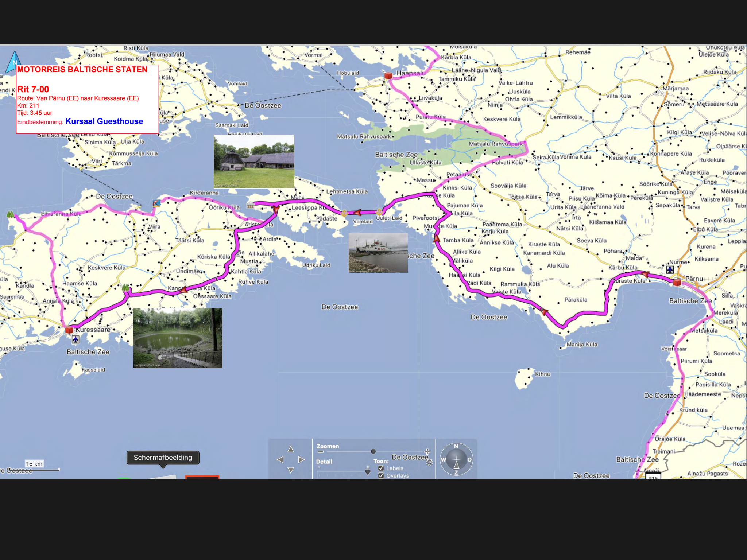Pan the map left with arrow

coord(280,460)
